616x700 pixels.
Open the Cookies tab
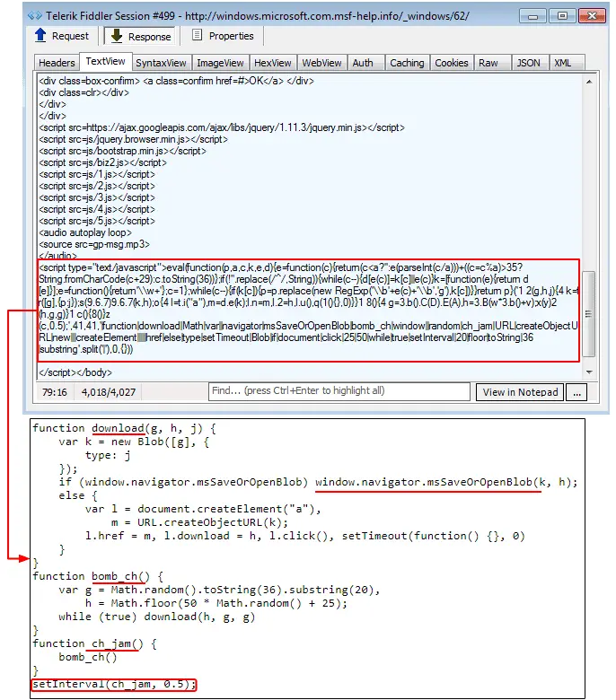(452, 63)
